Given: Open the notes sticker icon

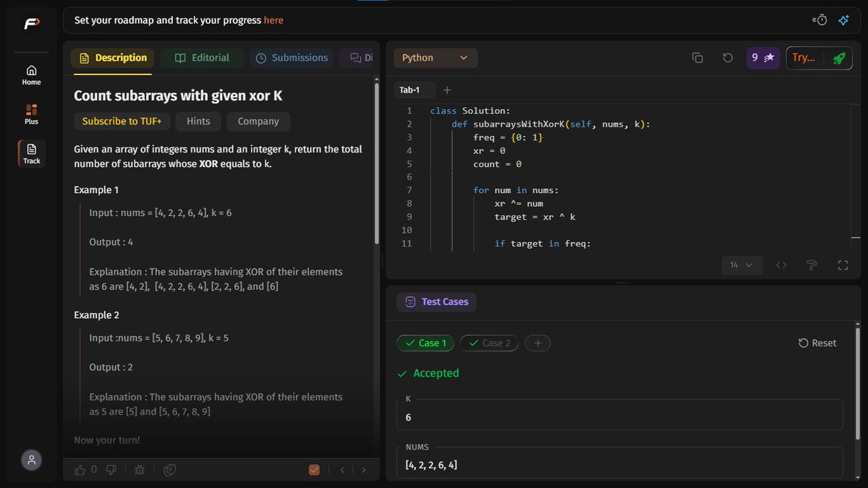Looking at the screenshot, I should [170, 470].
